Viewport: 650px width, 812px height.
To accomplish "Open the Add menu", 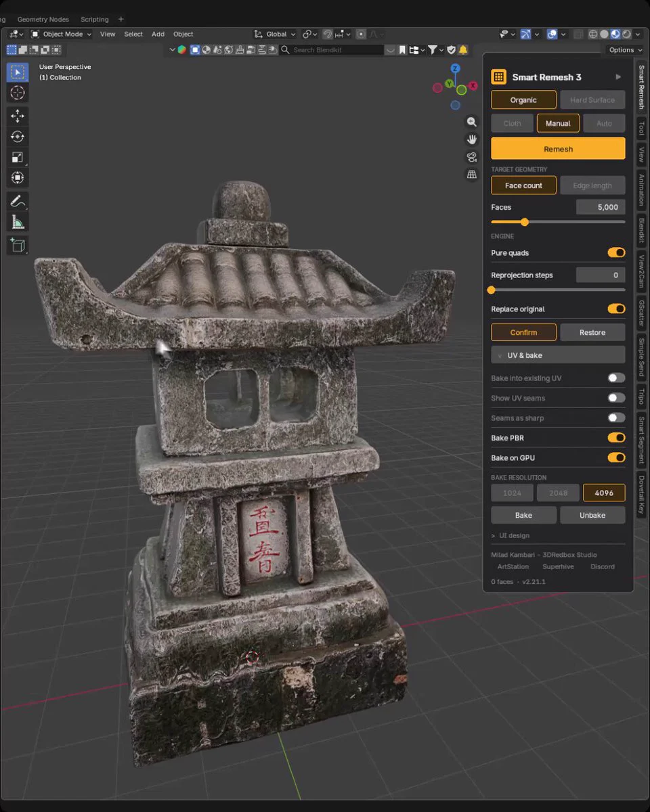I will pos(158,34).
